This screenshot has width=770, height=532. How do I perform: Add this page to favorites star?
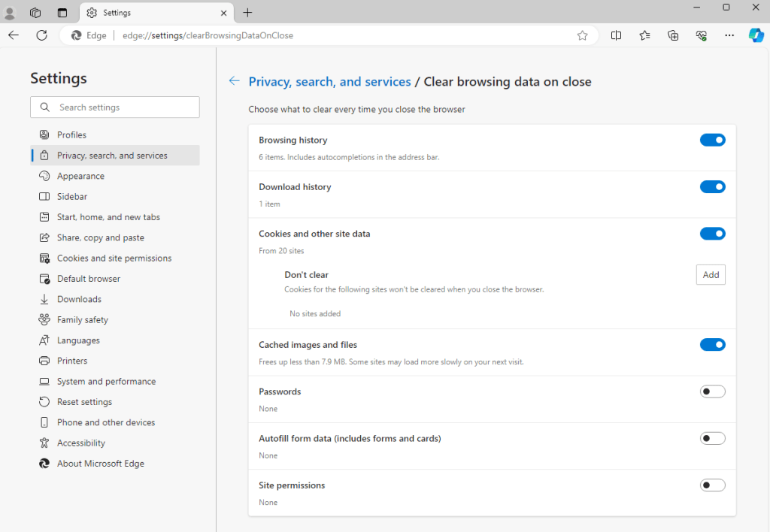582,35
